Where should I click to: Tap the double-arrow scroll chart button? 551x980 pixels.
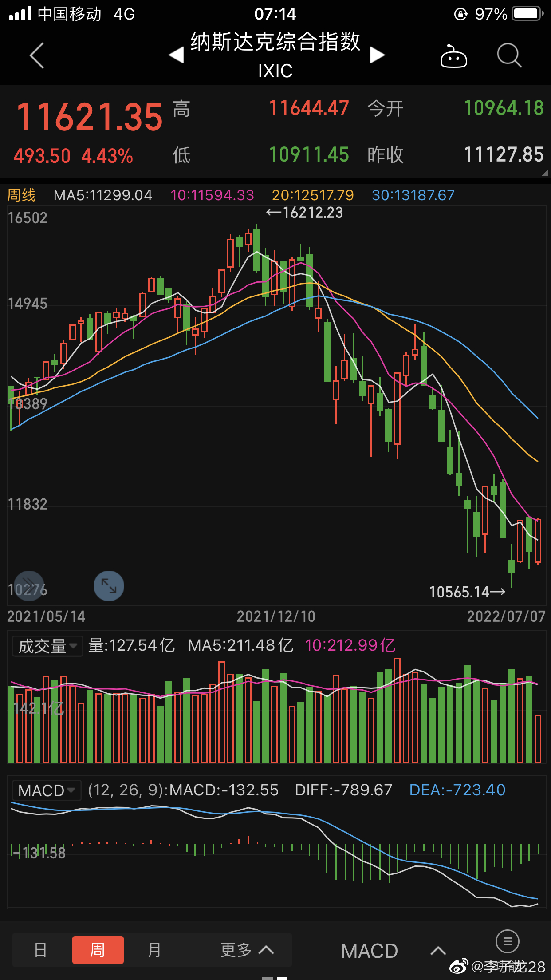coord(29,586)
